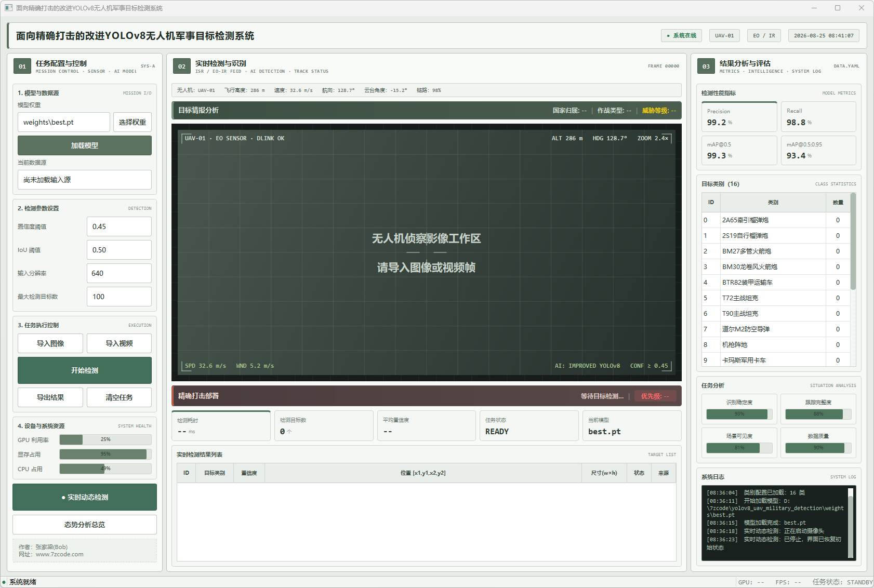Click the IoU 阈值 0.50 field
874x588 pixels.
[119, 250]
